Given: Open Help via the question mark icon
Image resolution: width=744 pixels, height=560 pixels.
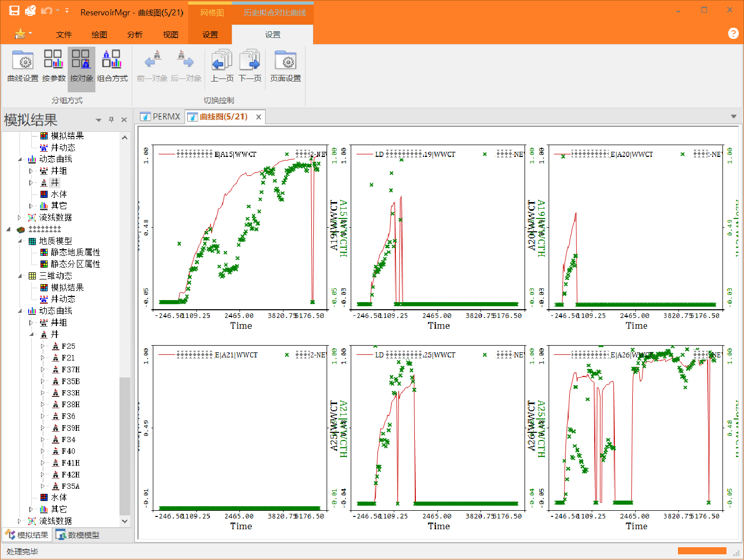Looking at the screenshot, I should click(733, 33).
